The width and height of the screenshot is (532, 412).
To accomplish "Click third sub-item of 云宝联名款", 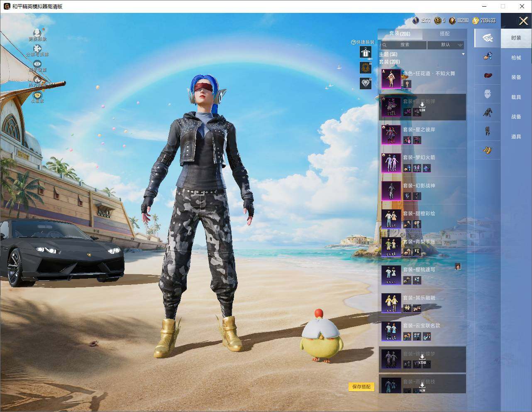I will 427,336.
